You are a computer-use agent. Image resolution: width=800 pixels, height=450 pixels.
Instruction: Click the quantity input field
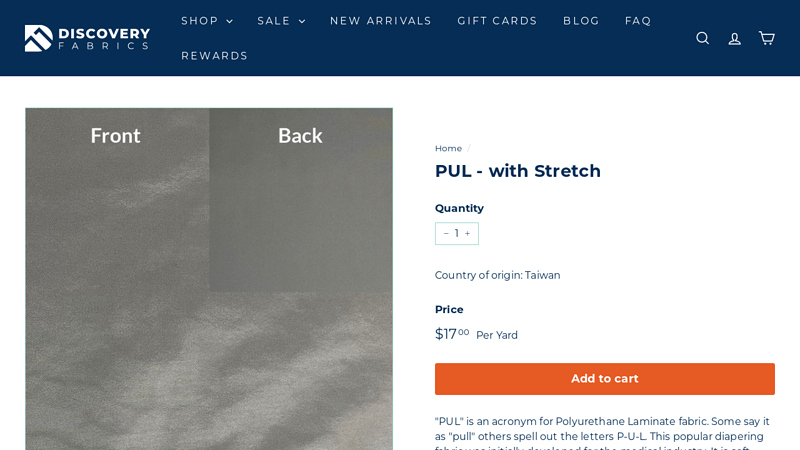457,234
